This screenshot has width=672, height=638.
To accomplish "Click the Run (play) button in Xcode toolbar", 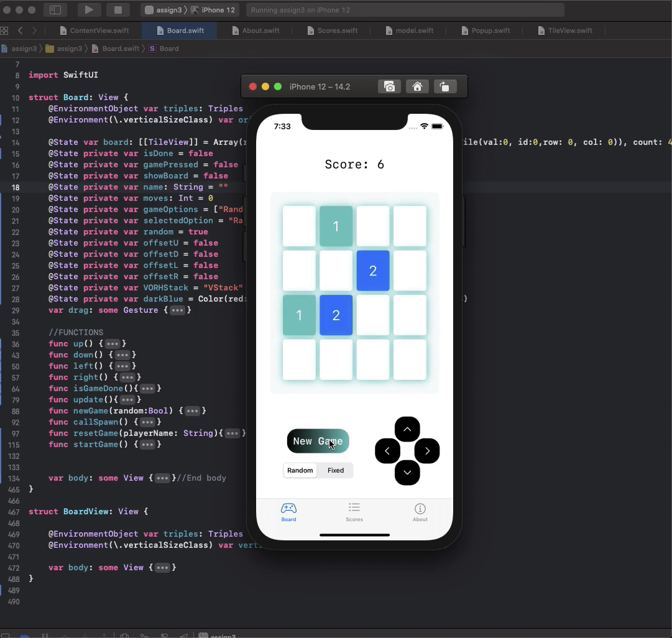I will (89, 10).
